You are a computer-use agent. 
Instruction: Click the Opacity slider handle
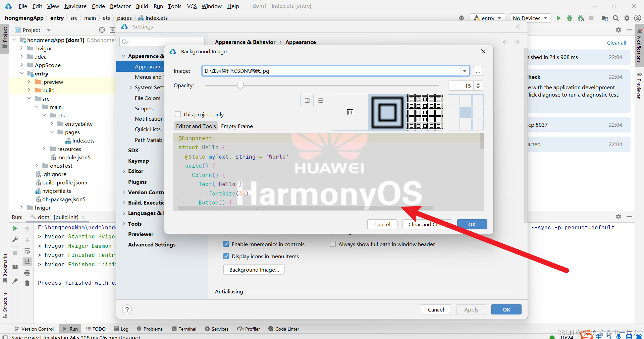(x=240, y=86)
